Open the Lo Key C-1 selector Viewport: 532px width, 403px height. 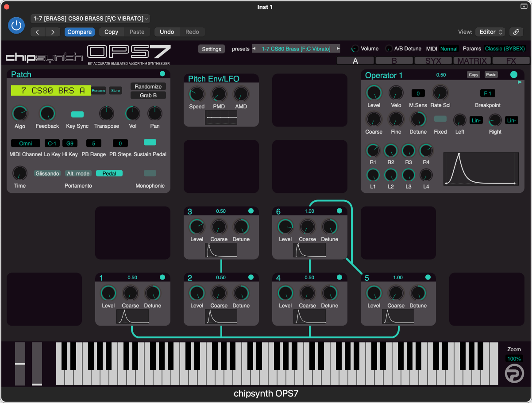(52, 143)
